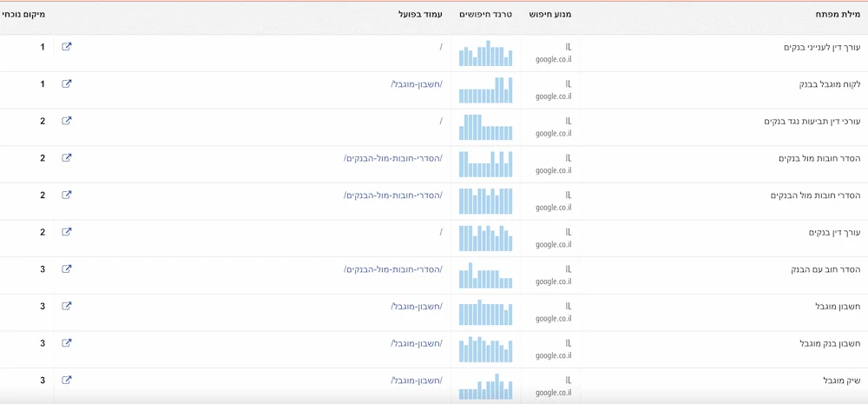View search trend chart for 'לקוח מוגבל בבנק'
Image resolution: width=868 pixels, height=404 pixels.
pyautogui.click(x=485, y=90)
